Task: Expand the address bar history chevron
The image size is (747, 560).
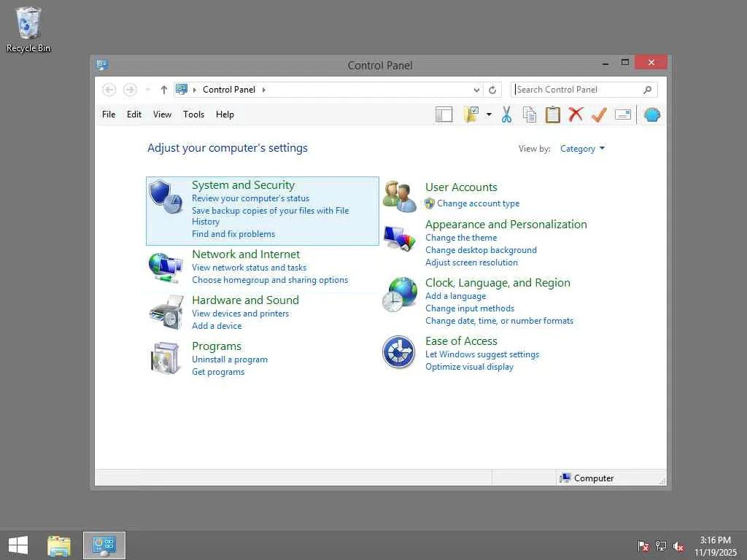Action: (x=476, y=90)
